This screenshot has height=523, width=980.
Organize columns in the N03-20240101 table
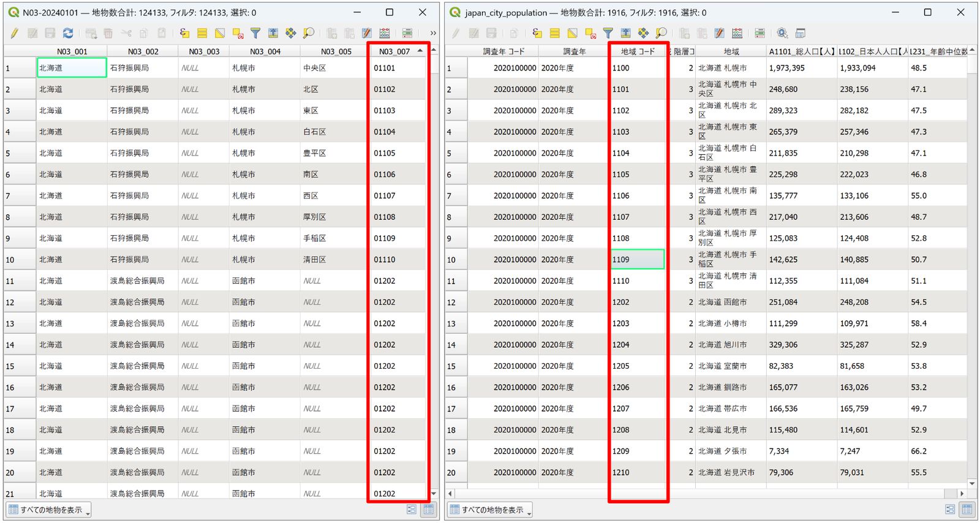click(x=366, y=33)
